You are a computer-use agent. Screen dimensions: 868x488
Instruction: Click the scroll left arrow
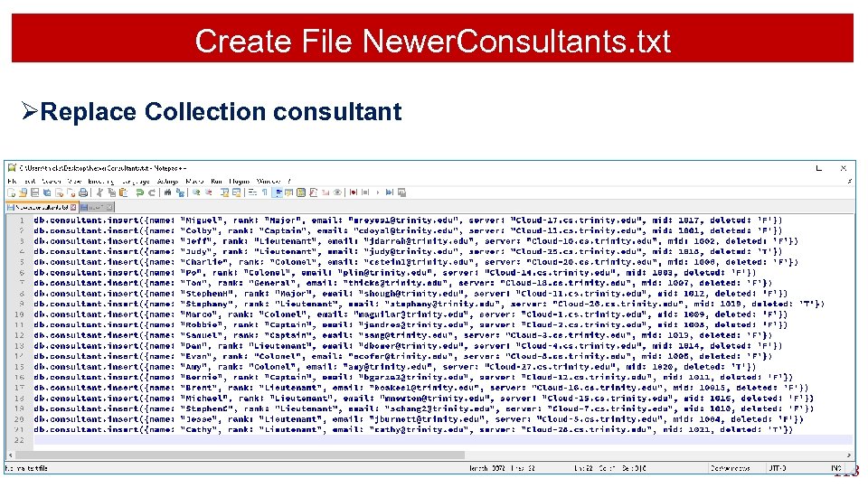point(10,455)
